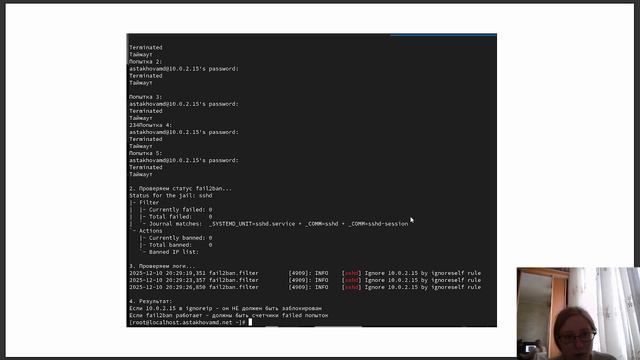640x360 pixels.
Task: Click the log line timestamped 20:29:23,357
Action: tap(305, 280)
